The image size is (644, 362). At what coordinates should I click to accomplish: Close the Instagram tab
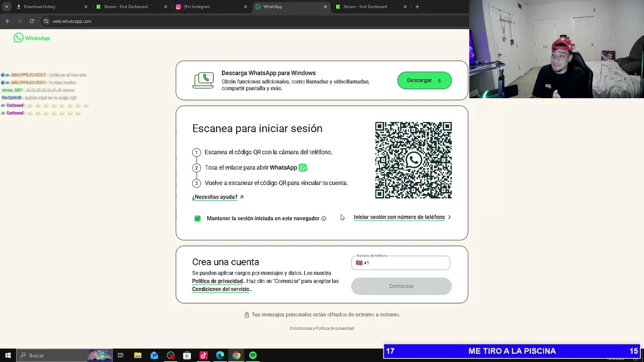click(x=246, y=7)
